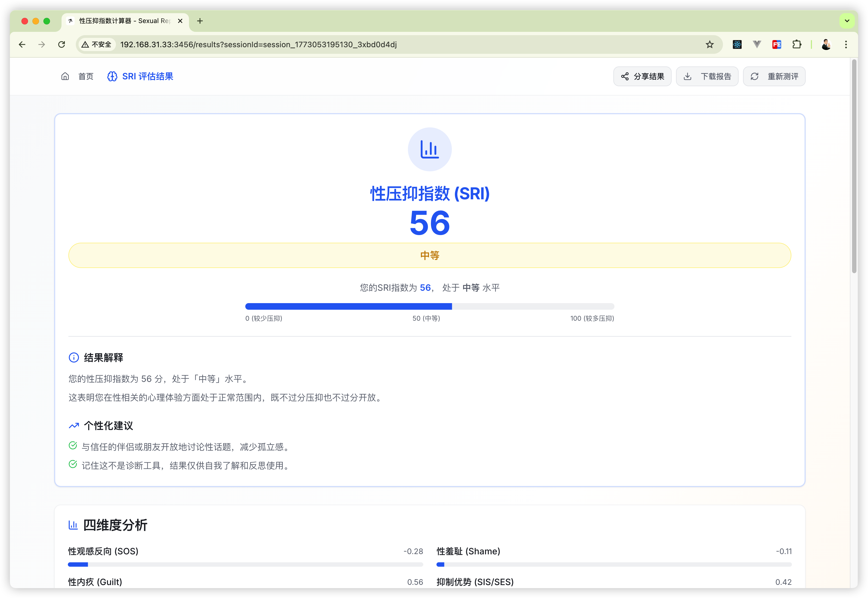Click the 分享结果 button
The width and height of the screenshot is (868, 598).
coord(642,76)
